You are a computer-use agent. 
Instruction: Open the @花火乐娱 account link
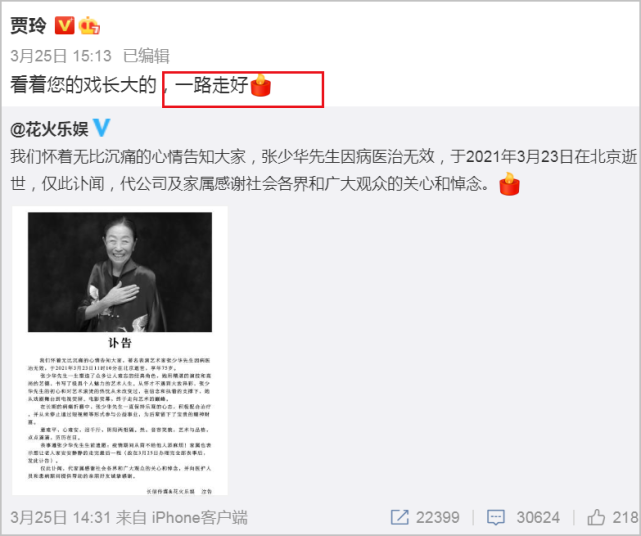coord(49,128)
